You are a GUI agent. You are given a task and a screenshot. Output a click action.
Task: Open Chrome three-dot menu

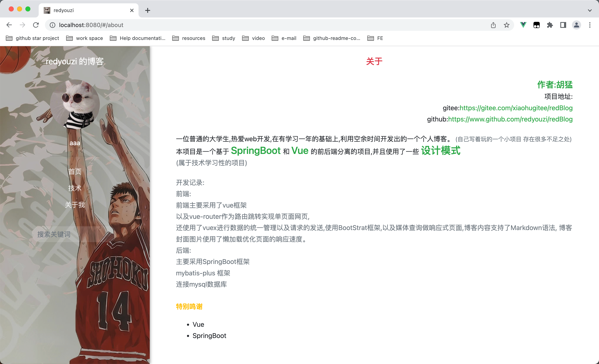[x=590, y=25]
